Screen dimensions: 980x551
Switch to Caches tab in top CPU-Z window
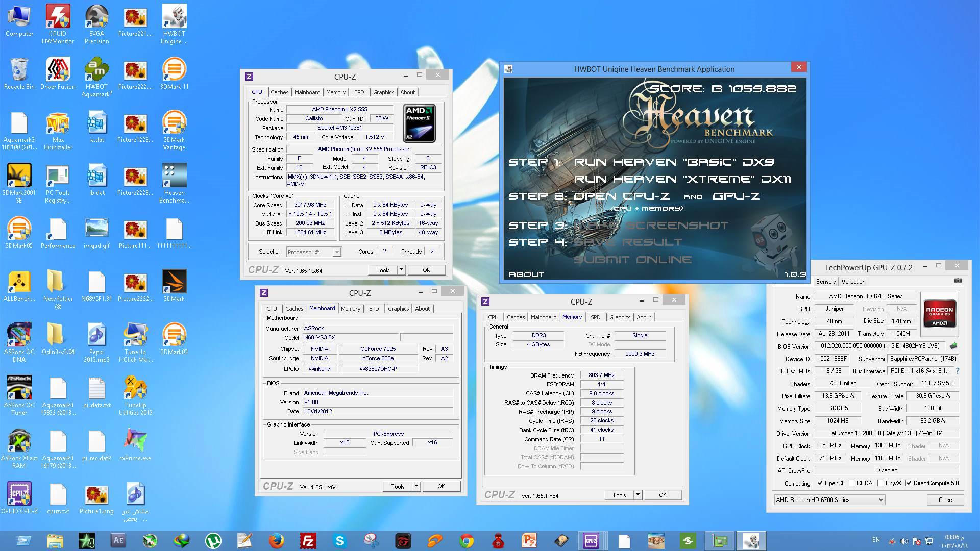[x=279, y=92]
